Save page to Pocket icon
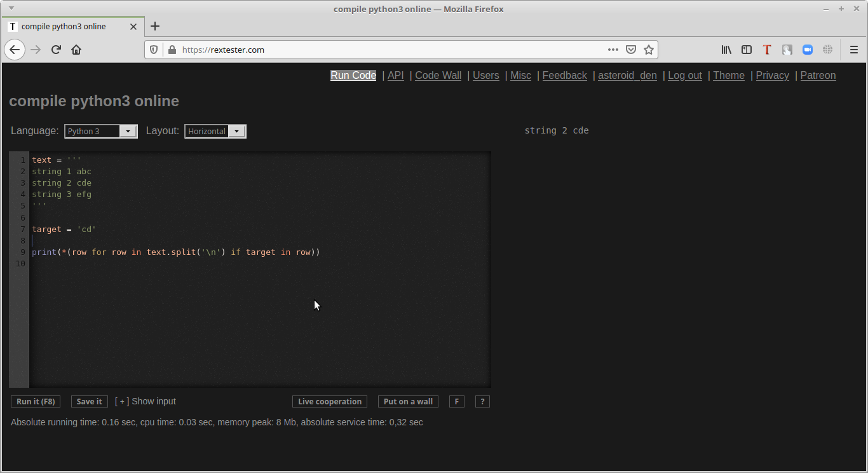 tap(631, 50)
